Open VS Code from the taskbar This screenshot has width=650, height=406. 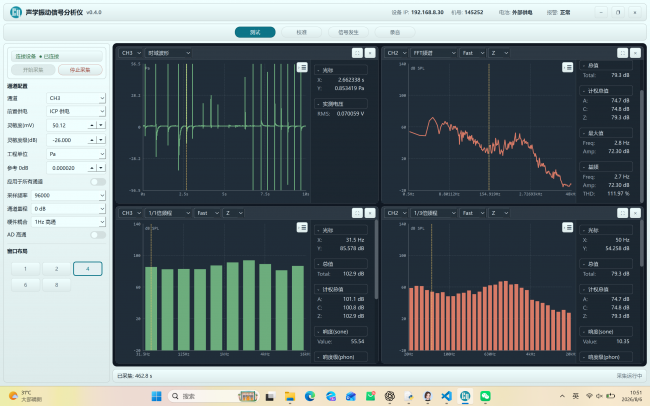click(x=446, y=396)
